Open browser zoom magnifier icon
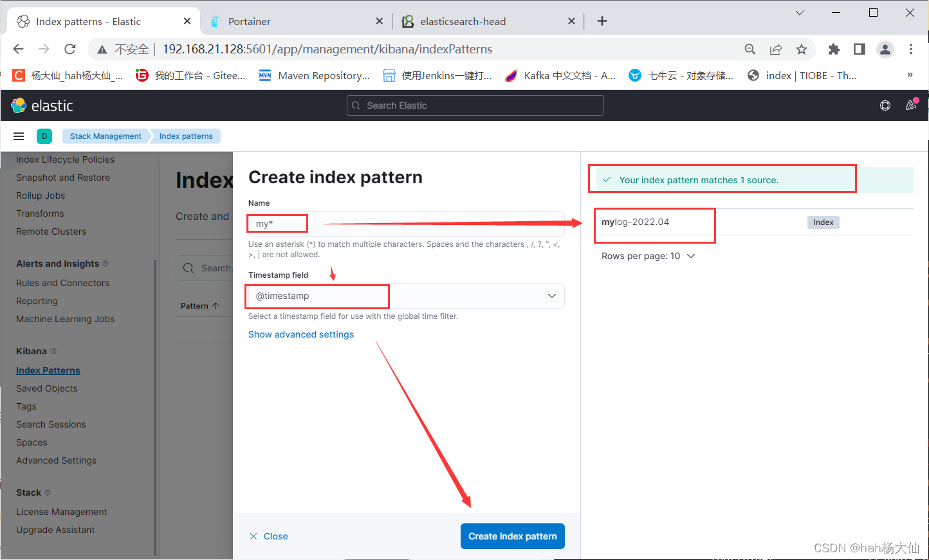The image size is (929, 560). 750,49
